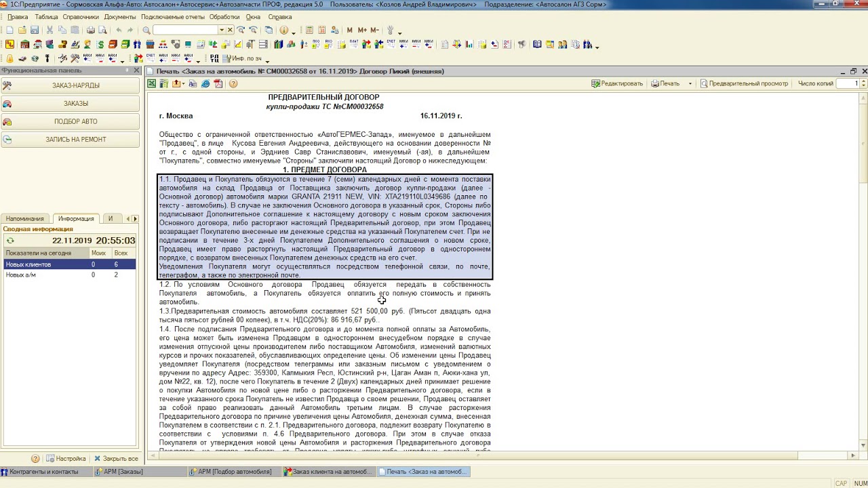Open the Справка menu
Screen dimensions: 868x488
280,17
